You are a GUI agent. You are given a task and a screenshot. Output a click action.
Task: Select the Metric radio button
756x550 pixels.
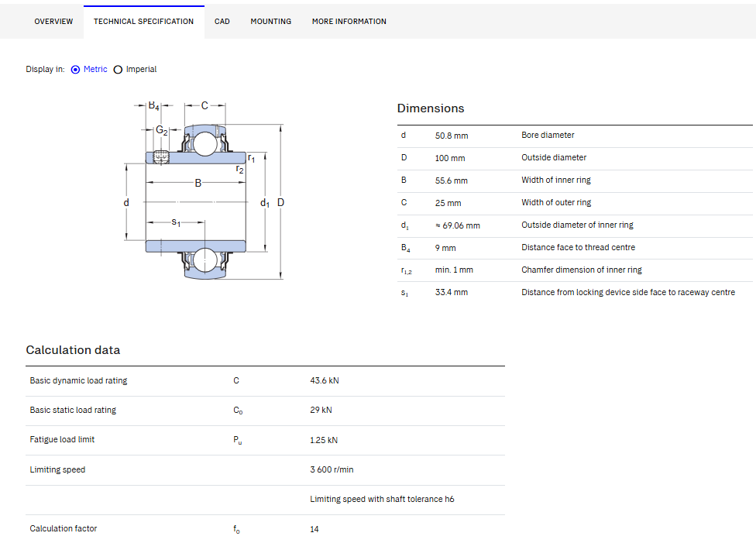click(75, 70)
